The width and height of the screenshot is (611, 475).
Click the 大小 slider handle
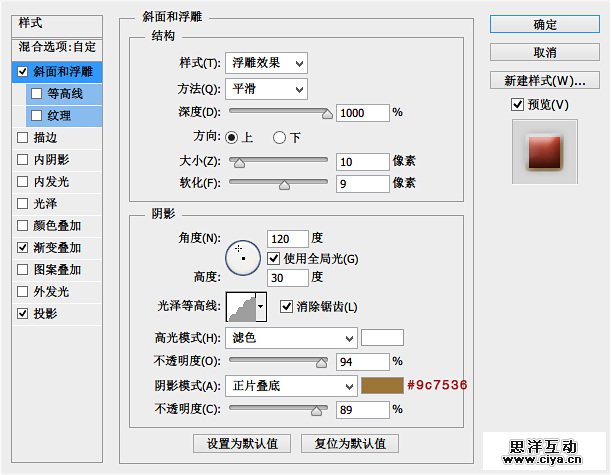(x=239, y=162)
